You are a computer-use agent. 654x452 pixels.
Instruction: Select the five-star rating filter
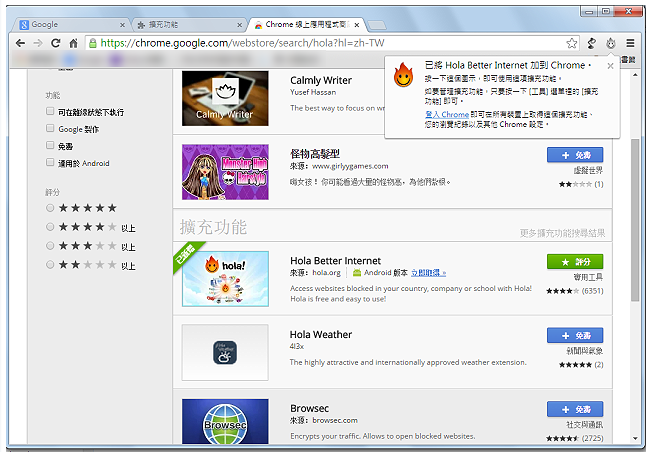pos(50,208)
